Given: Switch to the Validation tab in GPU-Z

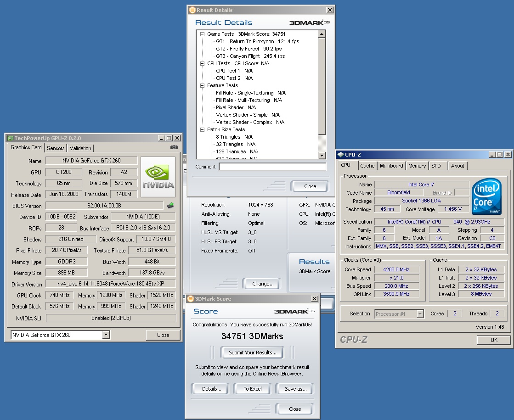Looking at the screenshot, I should point(80,148).
